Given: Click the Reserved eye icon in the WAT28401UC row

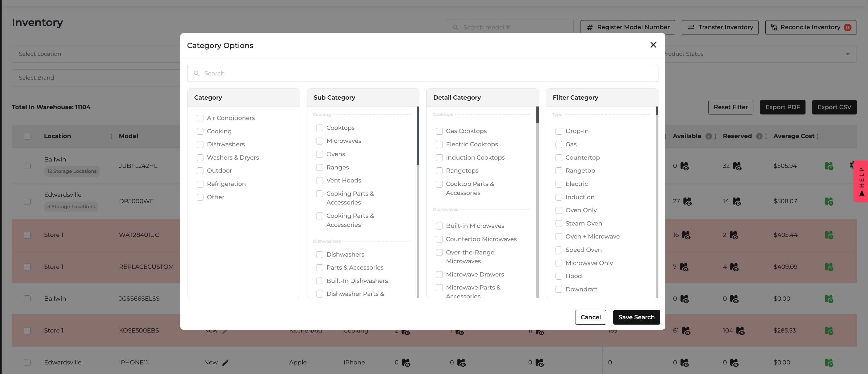Looking at the screenshot, I should 733,235.
